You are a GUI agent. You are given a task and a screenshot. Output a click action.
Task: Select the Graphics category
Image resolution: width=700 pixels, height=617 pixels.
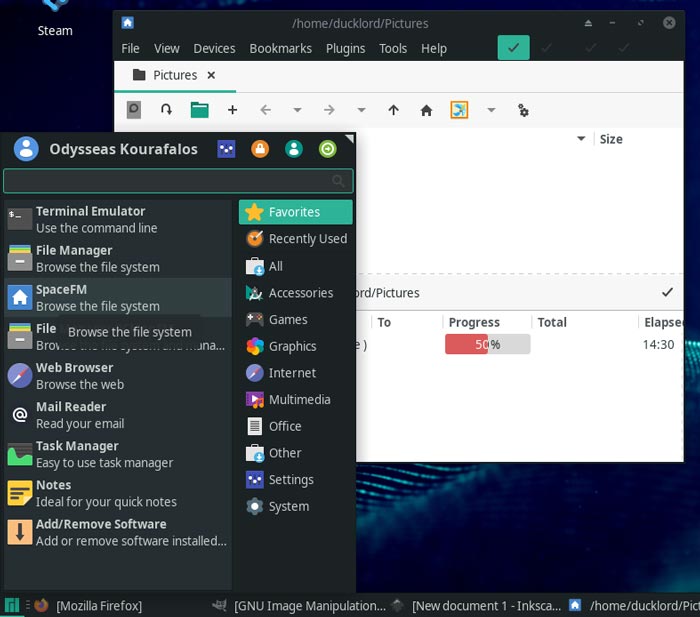point(292,346)
